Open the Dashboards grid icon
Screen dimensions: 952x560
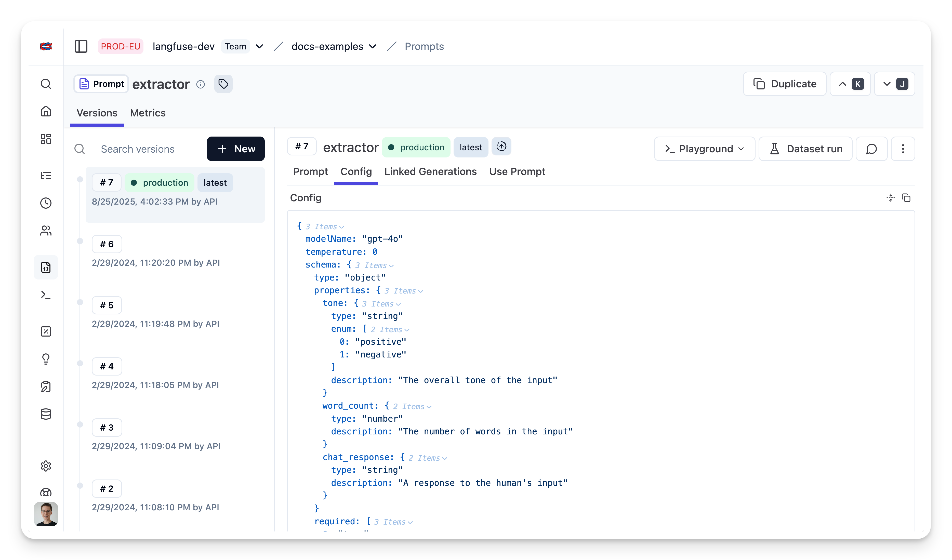[46, 139]
